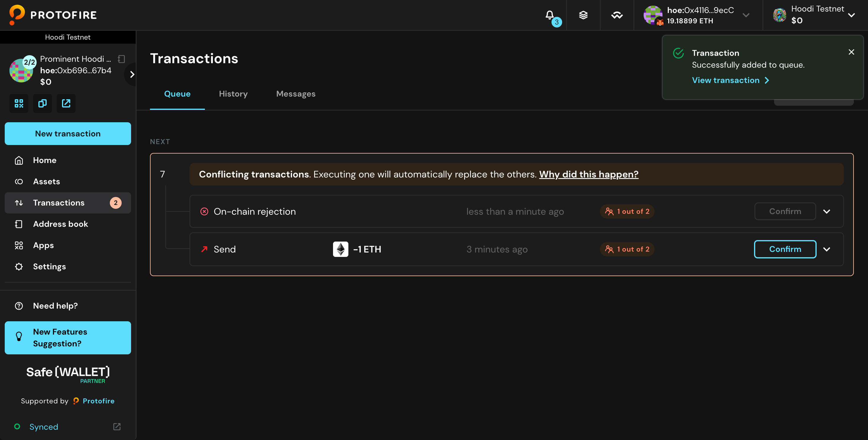
Task: Expand the On-chain rejection transaction row
Action: (x=827, y=211)
